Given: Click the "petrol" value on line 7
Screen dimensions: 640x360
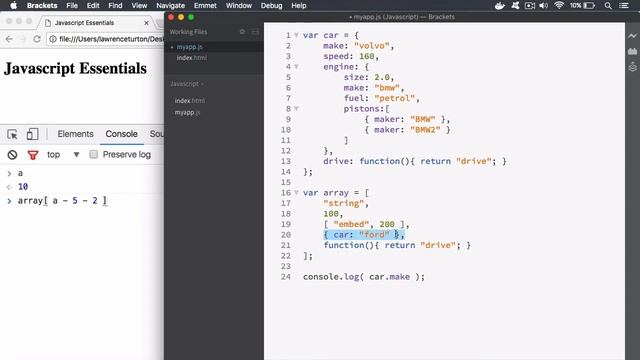Looking at the screenshot, I should click(x=394, y=98).
